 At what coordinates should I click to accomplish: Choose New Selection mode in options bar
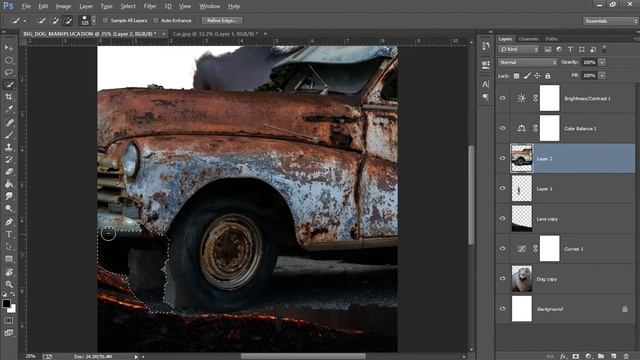[x=41, y=20]
